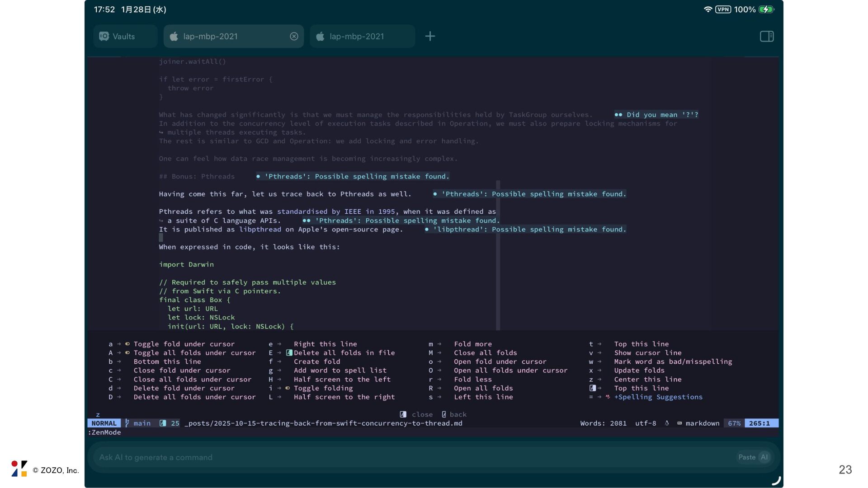Image resolution: width=868 pixels, height=488 pixels.
Task: Click the NORMAL mode indicator
Action: click(x=104, y=423)
